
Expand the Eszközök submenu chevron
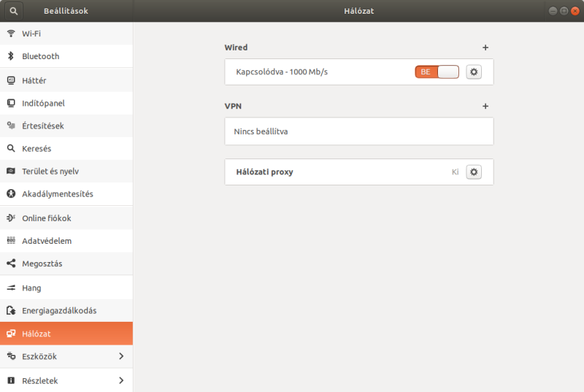121,356
